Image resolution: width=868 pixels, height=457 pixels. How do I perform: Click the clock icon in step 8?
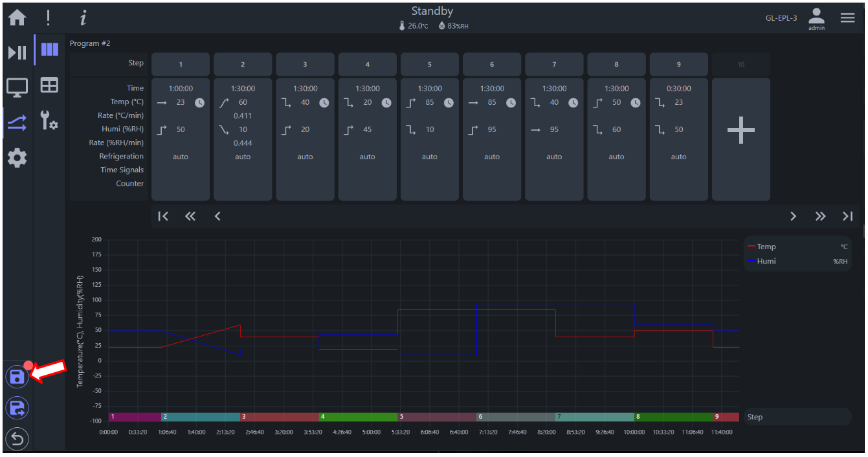coord(636,102)
